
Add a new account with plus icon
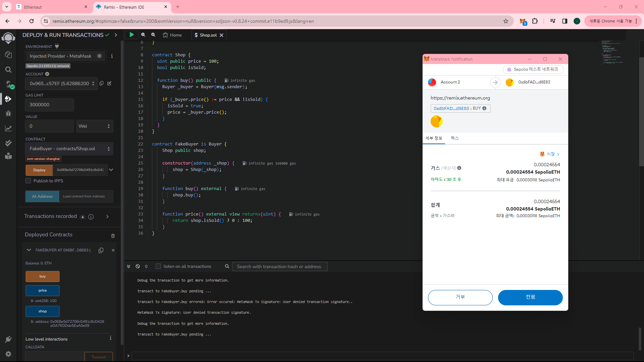[47, 74]
